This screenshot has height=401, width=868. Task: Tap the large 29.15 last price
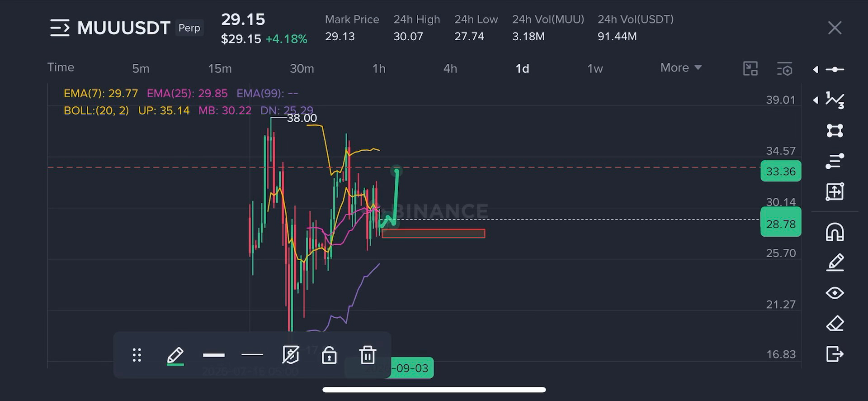pyautogui.click(x=243, y=19)
